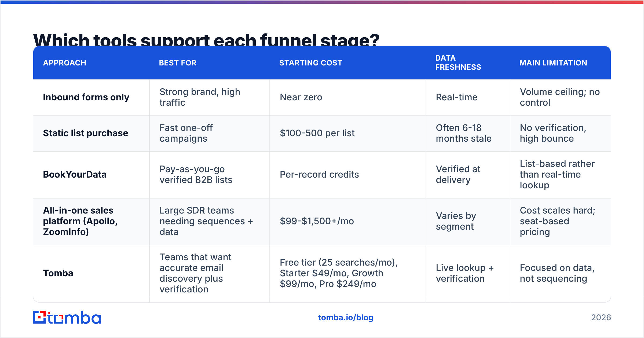
Task: Click the Tomba logo in the footer
Action: 67,317
